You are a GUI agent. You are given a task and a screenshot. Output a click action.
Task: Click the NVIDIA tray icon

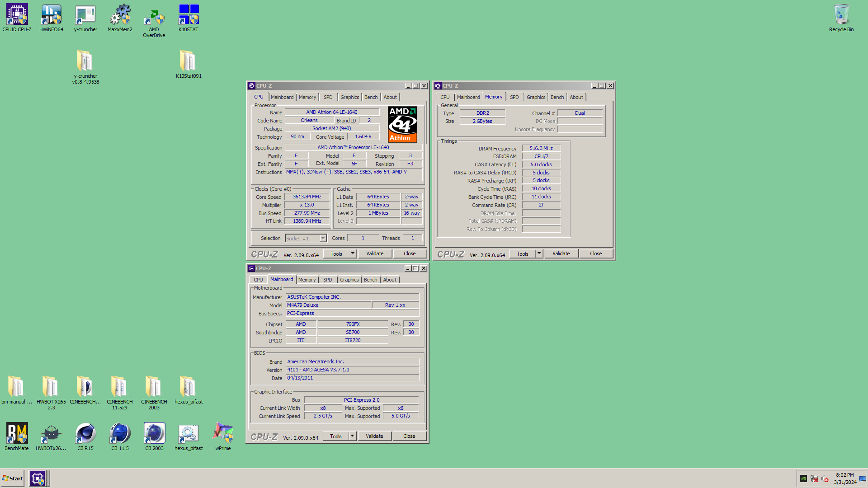[x=803, y=479]
